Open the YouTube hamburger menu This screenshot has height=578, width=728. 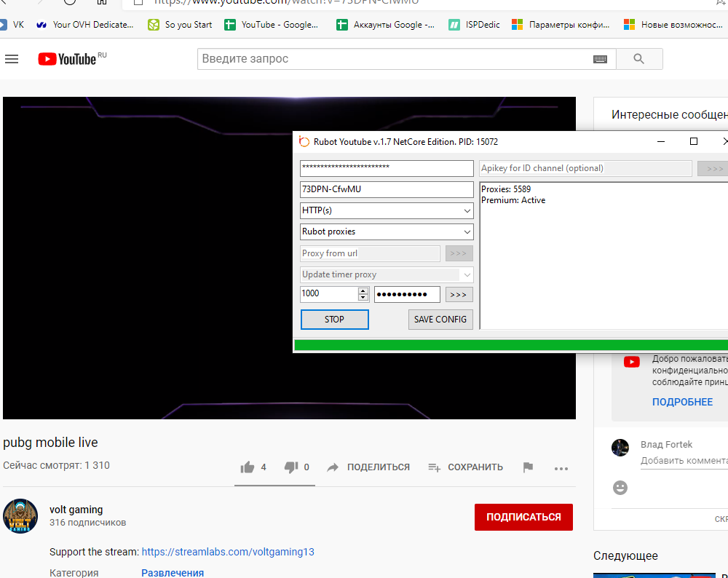point(12,59)
